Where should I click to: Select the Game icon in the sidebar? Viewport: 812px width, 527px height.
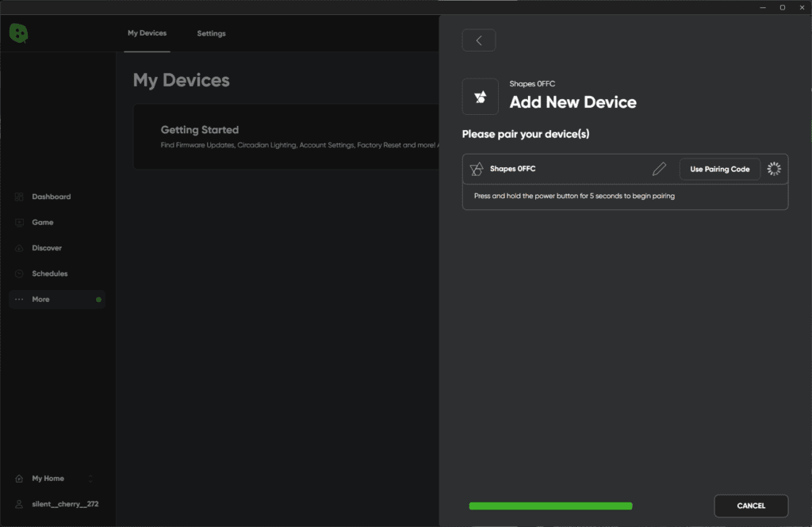(19, 223)
